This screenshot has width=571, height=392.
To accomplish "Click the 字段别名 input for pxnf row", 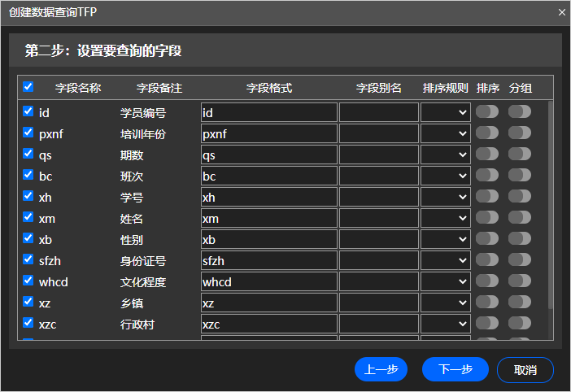I will point(378,133).
